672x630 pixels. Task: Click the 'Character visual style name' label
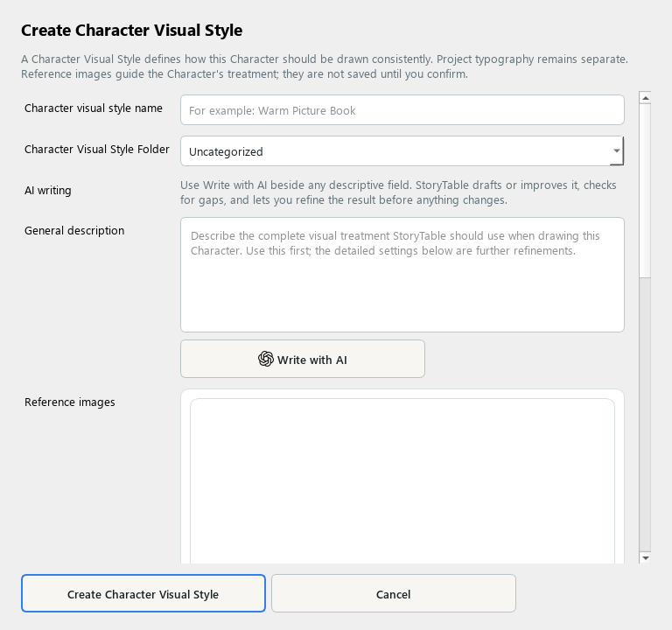94,108
